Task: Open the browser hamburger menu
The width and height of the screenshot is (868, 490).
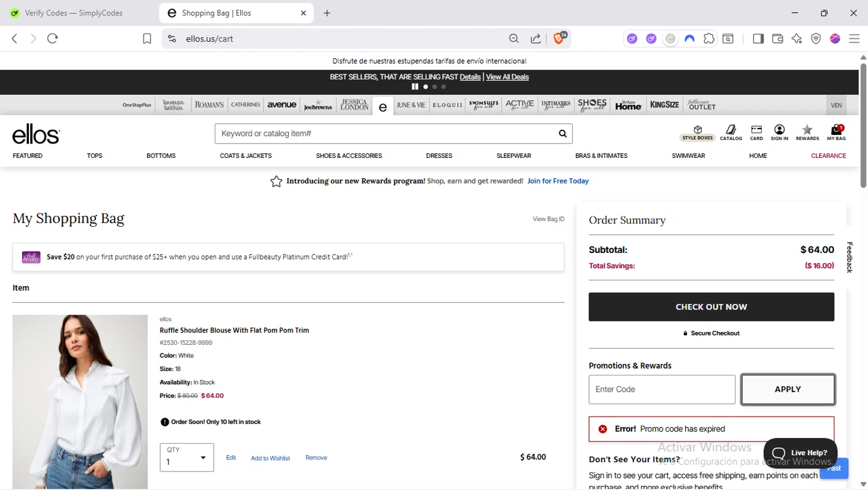Action: point(854,39)
